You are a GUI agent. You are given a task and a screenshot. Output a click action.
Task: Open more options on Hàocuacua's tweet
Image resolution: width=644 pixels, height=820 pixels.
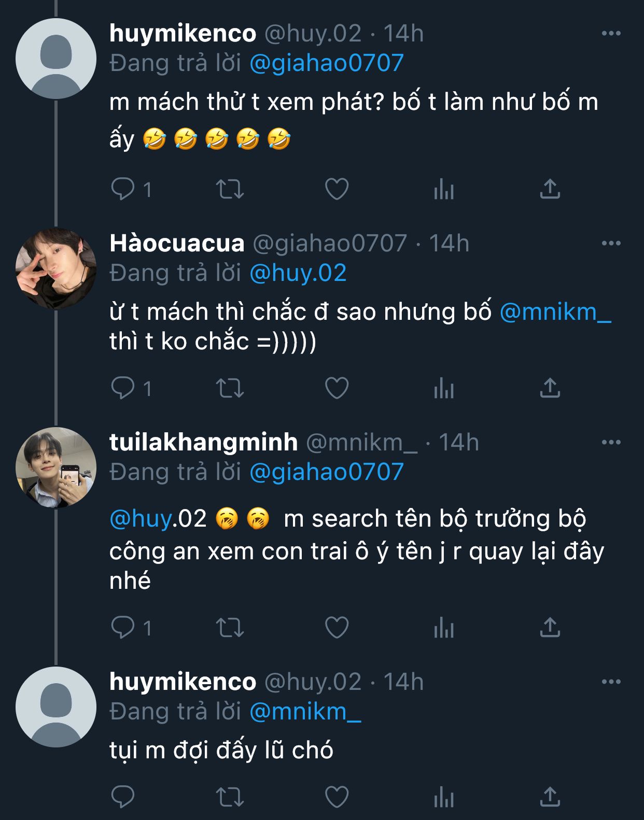tap(611, 243)
